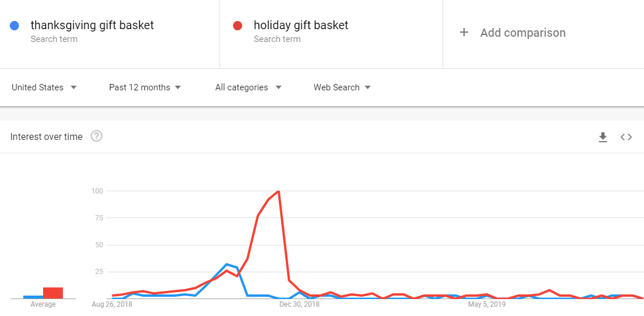Image resolution: width=644 pixels, height=316 pixels.
Task: Open the All categories dropdown
Action: 248,87
